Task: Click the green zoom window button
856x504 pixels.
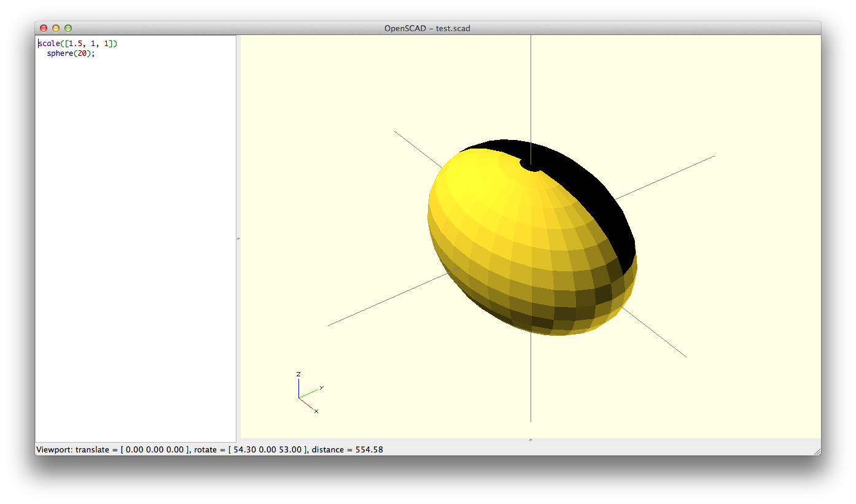Action: coord(68,28)
